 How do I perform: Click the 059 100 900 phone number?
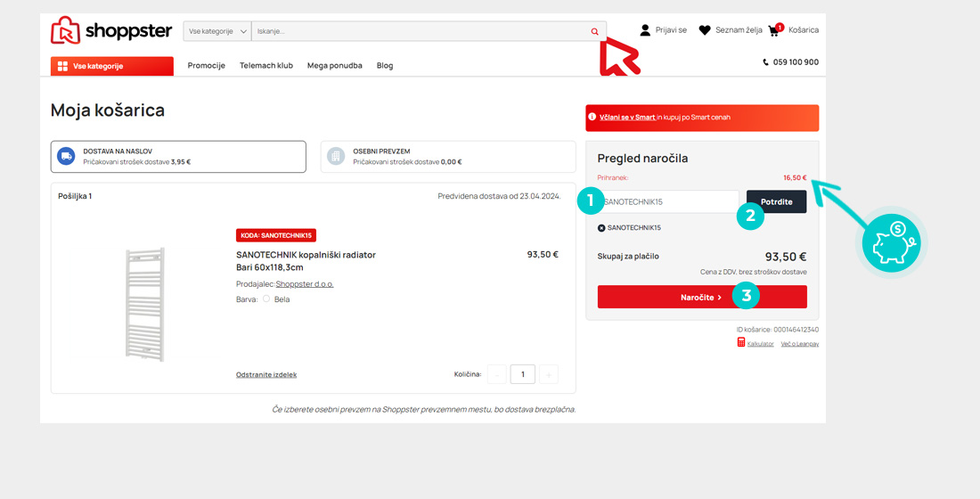pyautogui.click(x=796, y=62)
